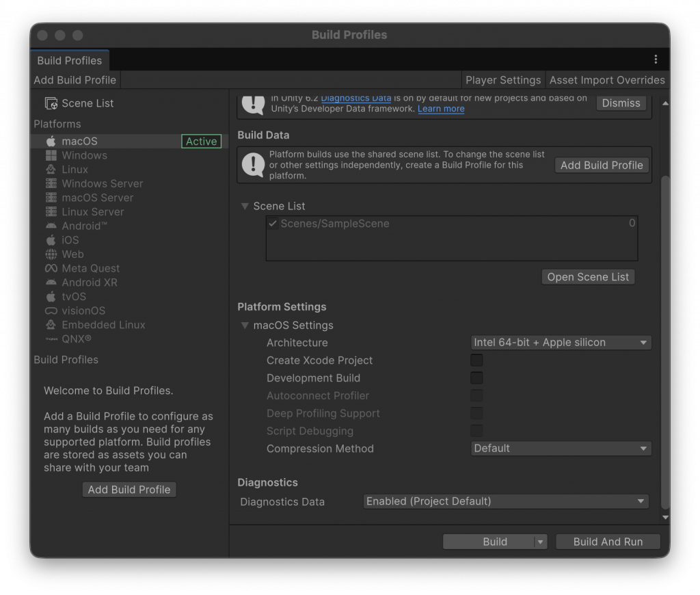Select the Linux Server platform row
Screen dimensions: 700x595
(x=129, y=212)
